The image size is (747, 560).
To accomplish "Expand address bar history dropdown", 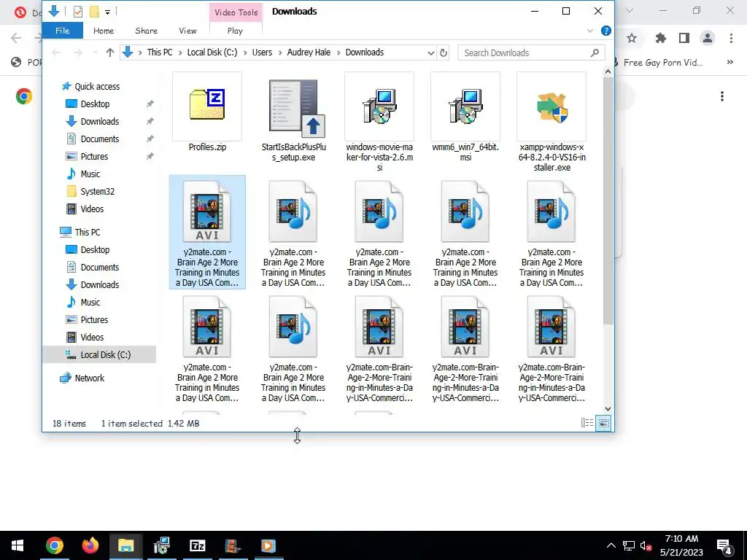I will pos(430,52).
